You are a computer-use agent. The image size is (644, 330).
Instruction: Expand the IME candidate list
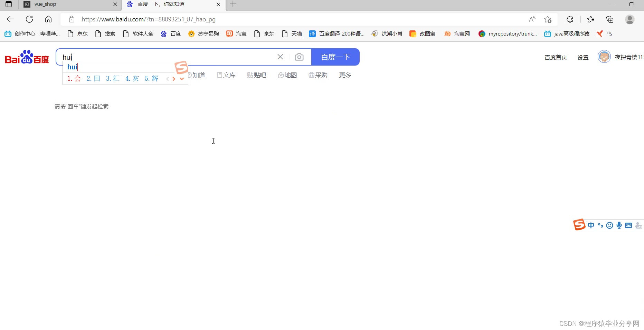182,79
